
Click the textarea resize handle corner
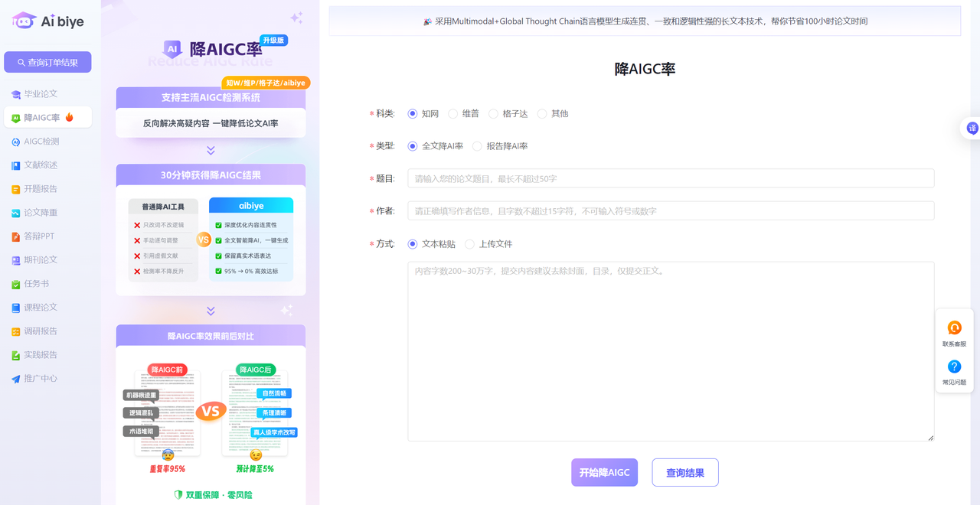click(x=931, y=438)
